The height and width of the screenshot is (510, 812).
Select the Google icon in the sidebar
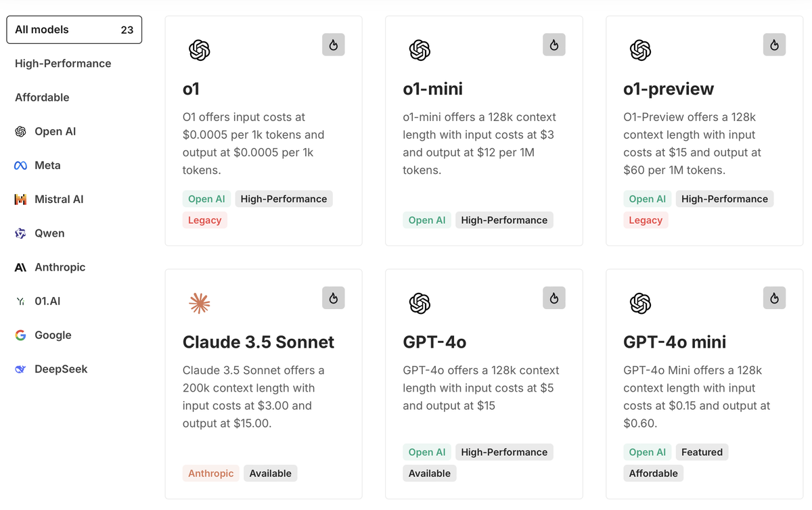click(x=20, y=335)
